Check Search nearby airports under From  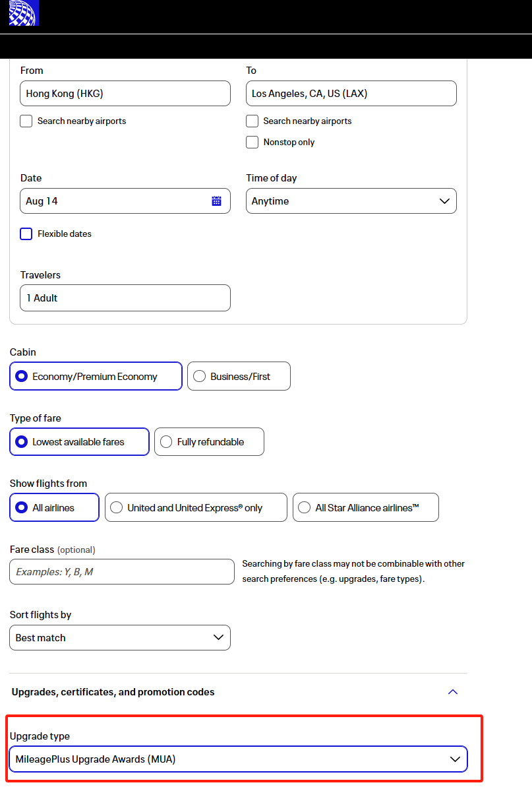(x=26, y=121)
